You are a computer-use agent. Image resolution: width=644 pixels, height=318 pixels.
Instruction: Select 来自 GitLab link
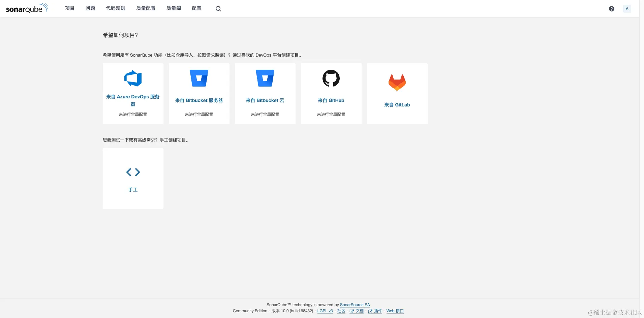397,105
